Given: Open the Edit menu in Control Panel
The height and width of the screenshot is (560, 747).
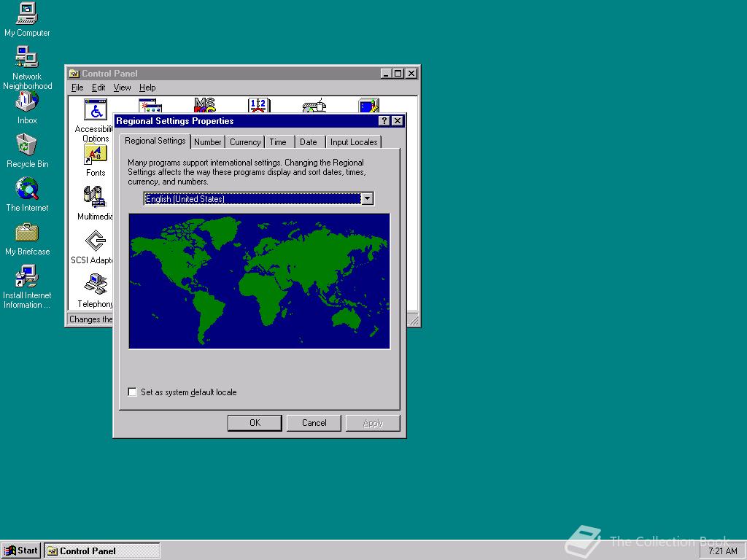Looking at the screenshot, I should tap(98, 87).
